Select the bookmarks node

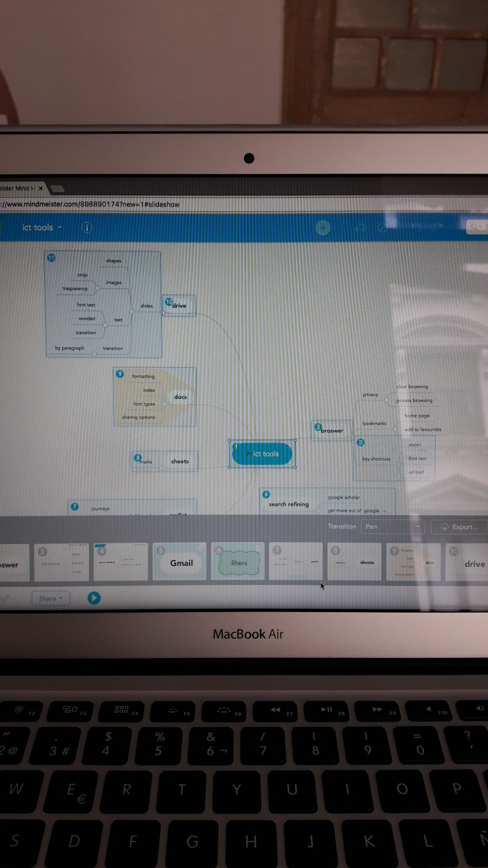click(x=375, y=424)
